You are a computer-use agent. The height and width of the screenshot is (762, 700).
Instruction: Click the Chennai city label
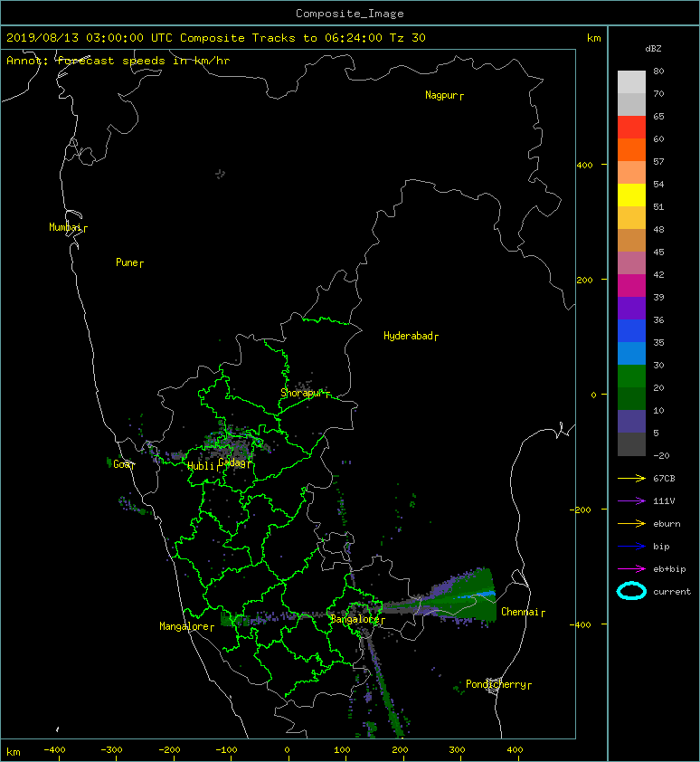coord(520,612)
